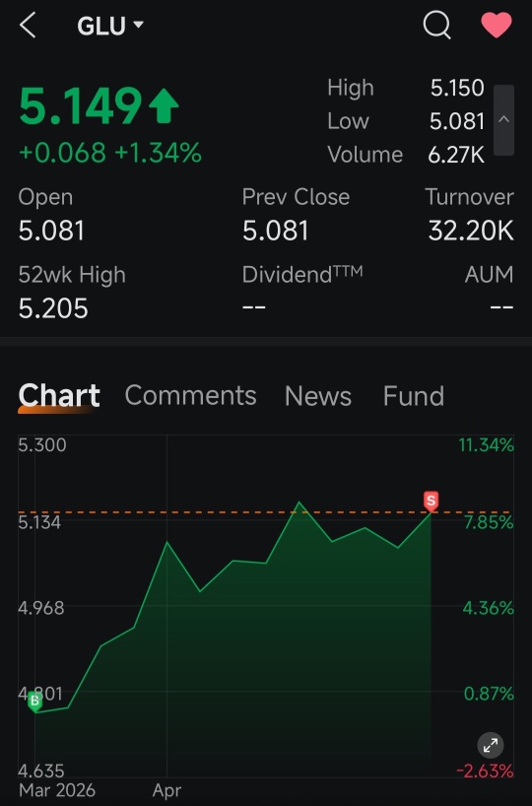Viewport: 532px width, 806px height.
Task: Toggle the pink heart favorite icon
Action: click(496, 25)
